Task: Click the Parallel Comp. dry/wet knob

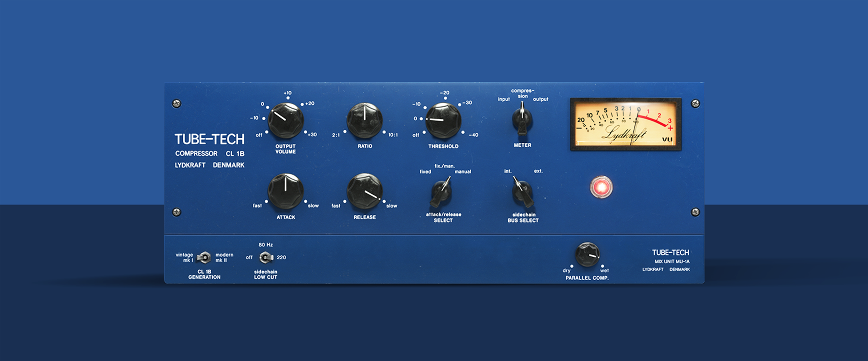Action: click(x=587, y=254)
